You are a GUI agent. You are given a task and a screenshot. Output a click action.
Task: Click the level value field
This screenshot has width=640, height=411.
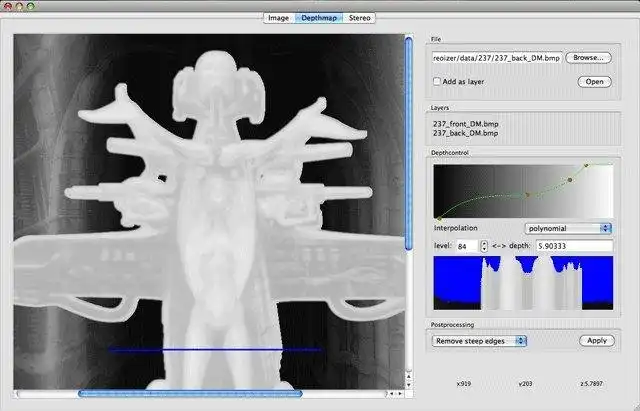pos(467,246)
